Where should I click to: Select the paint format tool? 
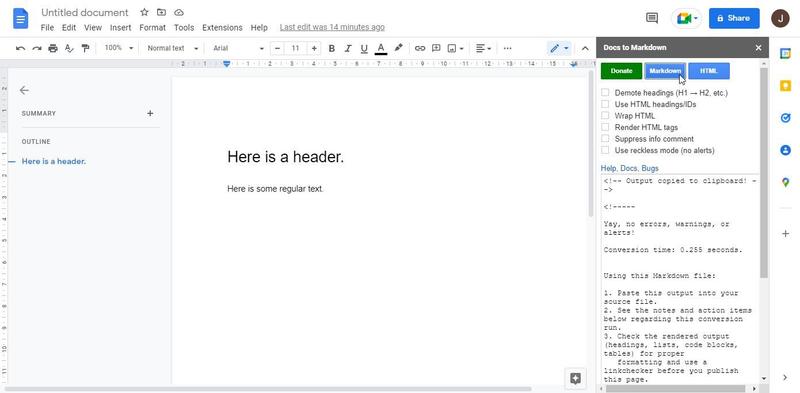(x=85, y=48)
